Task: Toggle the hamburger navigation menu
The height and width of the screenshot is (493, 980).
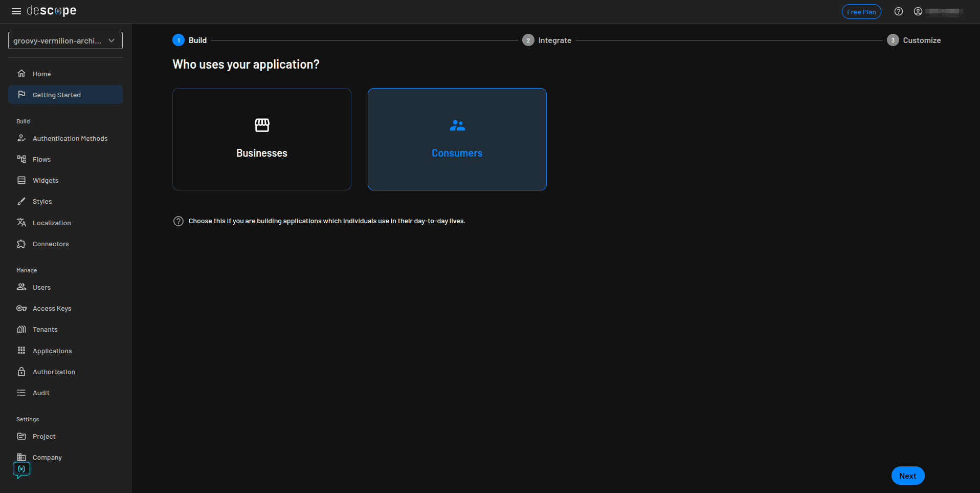Action: point(16,11)
